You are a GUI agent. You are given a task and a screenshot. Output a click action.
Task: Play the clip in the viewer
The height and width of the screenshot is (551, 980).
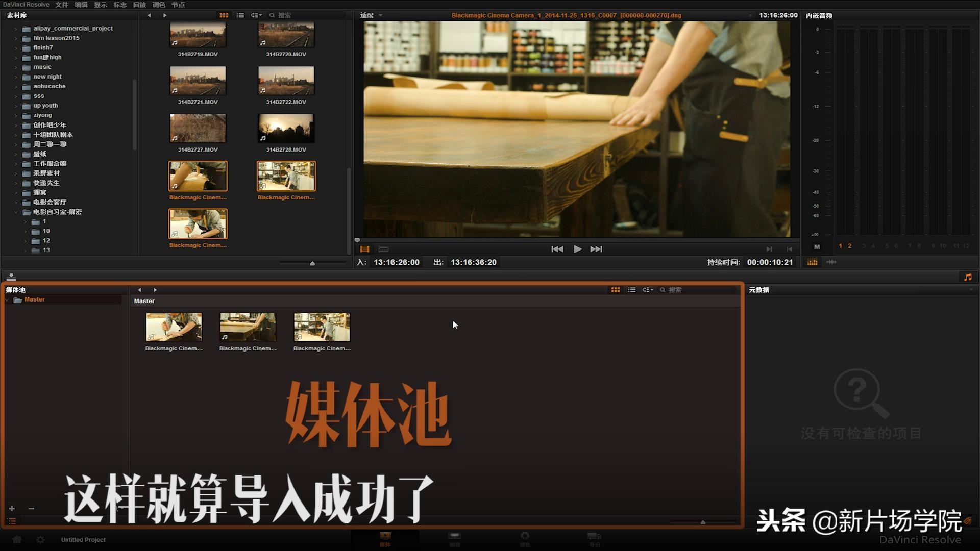(577, 249)
